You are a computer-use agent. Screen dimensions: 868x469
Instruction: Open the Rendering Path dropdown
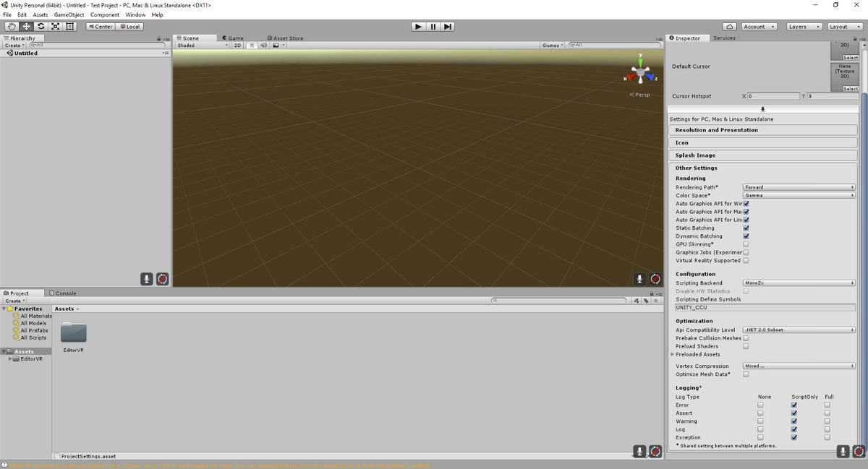point(799,186)
